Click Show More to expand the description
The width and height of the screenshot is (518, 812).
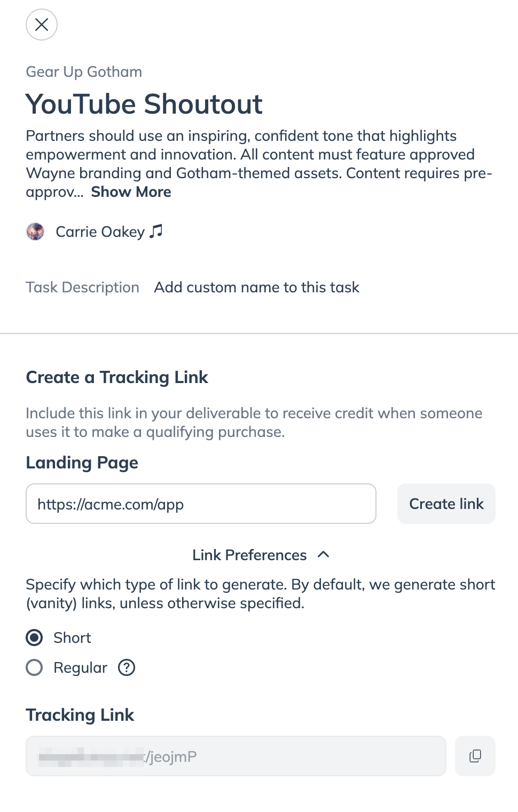coord(131,192)
